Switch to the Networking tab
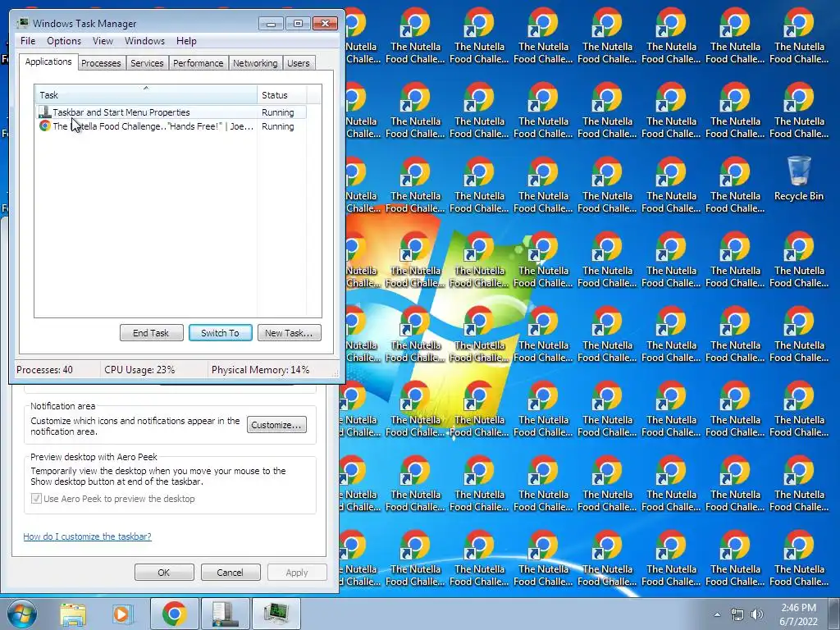 coord(255,63)
